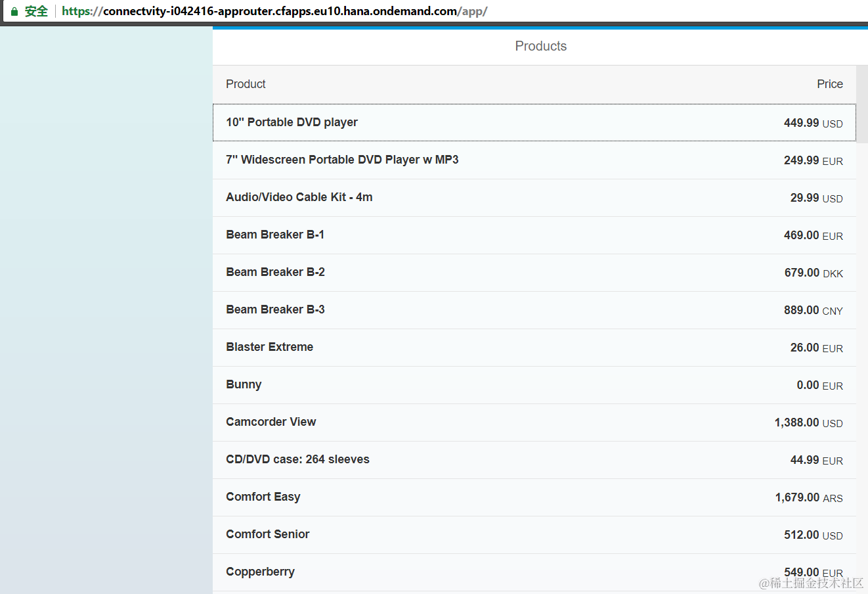Click the 512.00 USD price
The width and height of the screenshot is (868, 594).
pos(813,535)
